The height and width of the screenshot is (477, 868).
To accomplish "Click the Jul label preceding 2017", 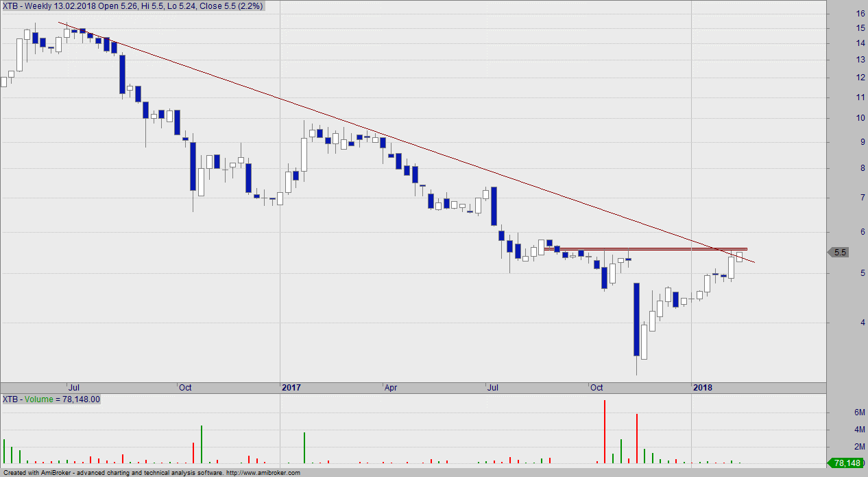I will tap(73, 388).
